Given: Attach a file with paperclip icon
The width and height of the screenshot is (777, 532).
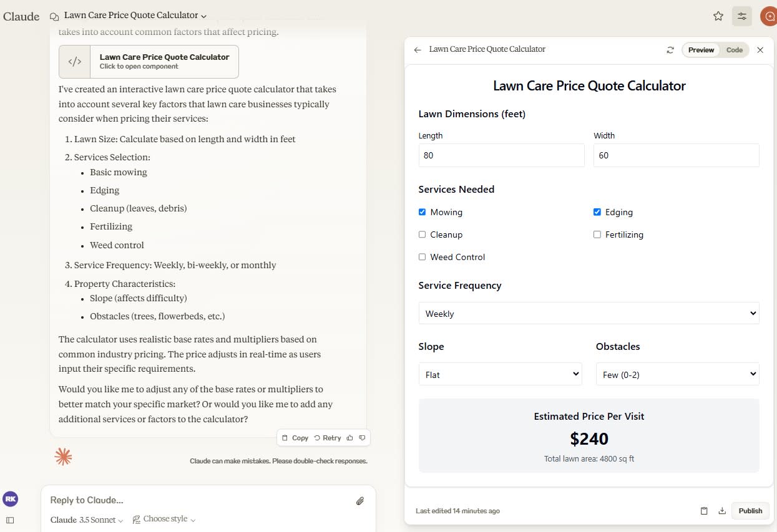Looking at the screenshot, I should (360, 501).
